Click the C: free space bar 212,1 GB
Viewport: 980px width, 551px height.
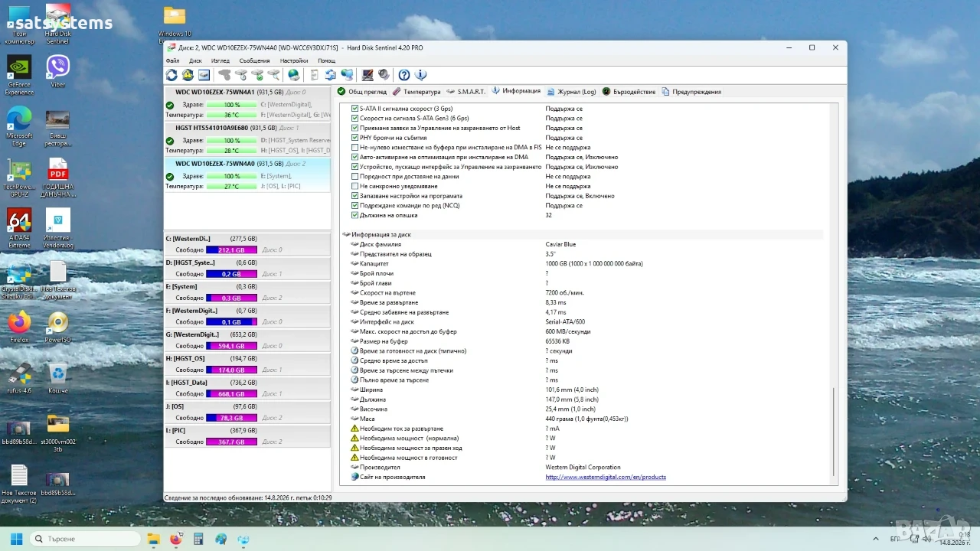click(231, 250)
